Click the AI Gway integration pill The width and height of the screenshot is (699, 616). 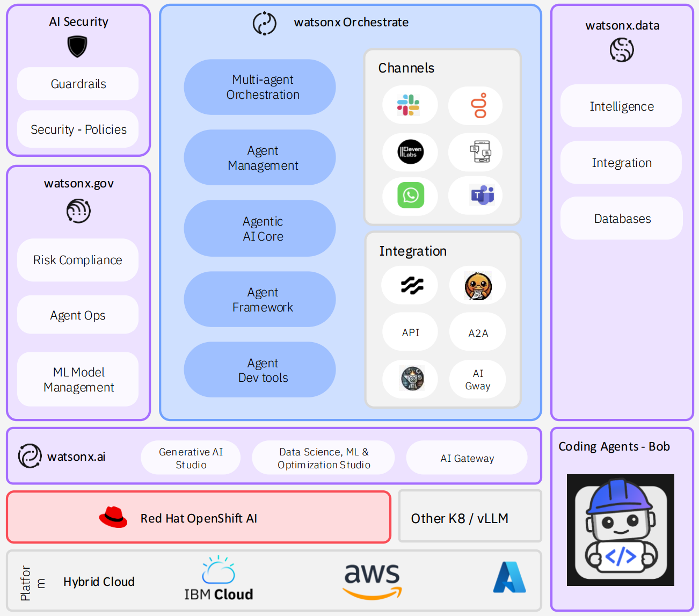click(x=477, y=379)
